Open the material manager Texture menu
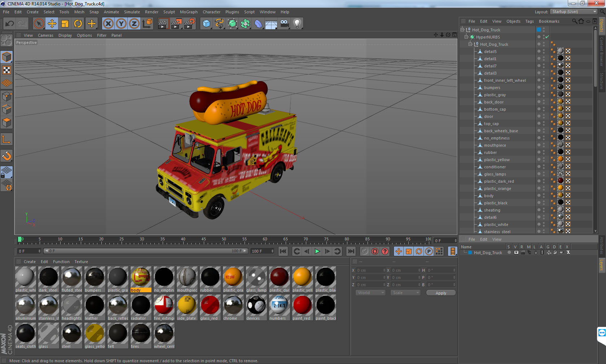The width and height of the screenshot is (606, 364). tap(81, 262)
